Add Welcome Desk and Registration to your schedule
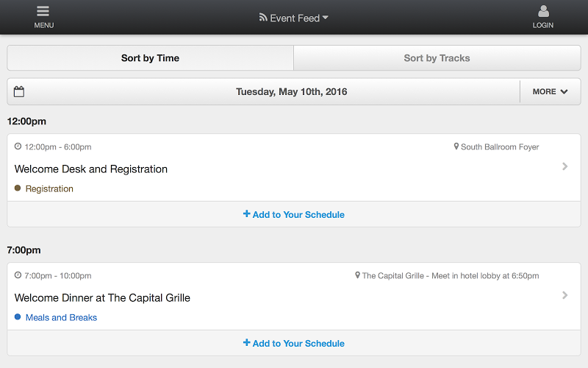Screen dimensions: 588x368 tap(294, 214)
